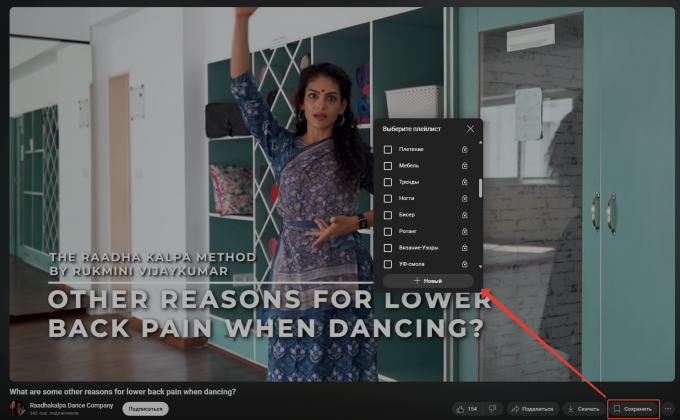Open Raadhakalpa Dance Company channel avatar
This screenshot has height=420, width=680.
17,408
